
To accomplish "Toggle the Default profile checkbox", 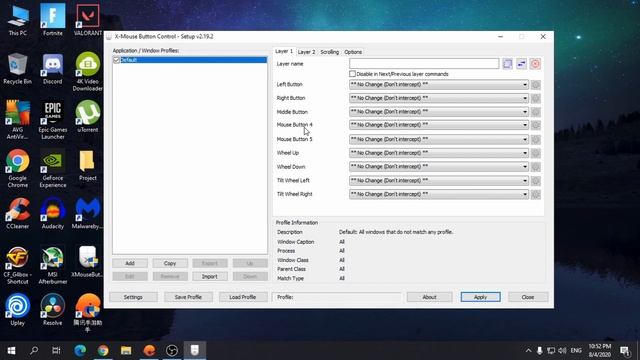I will pyautogui.click(x=116, y=60).
